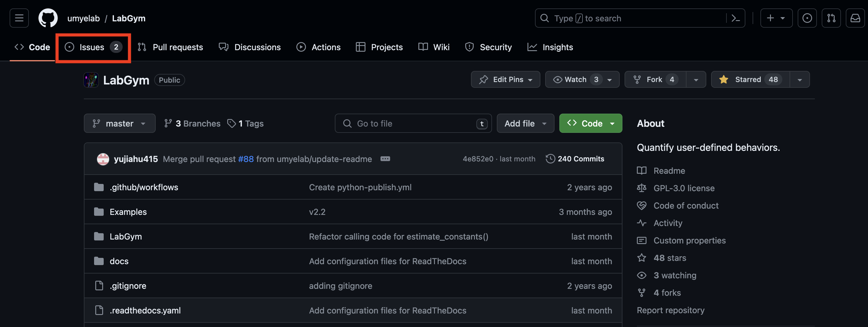
Task: Switch to the Code tab
Action: pos(32,47)
